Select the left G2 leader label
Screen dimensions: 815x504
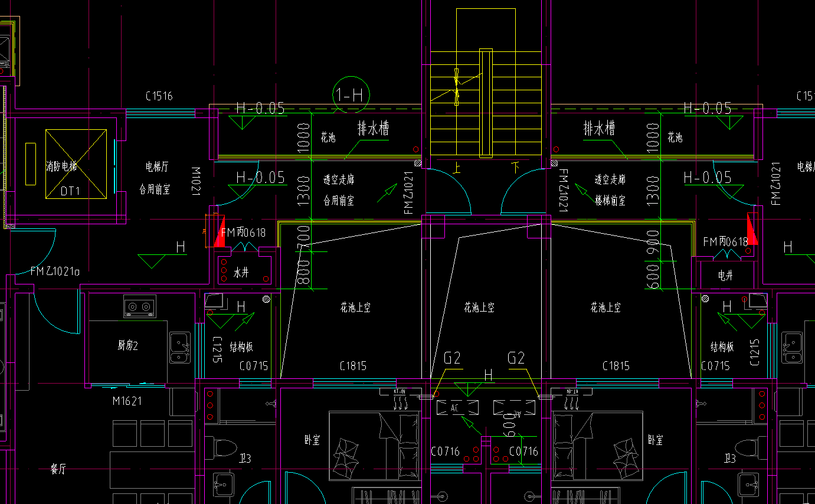(x=452, y=358)
